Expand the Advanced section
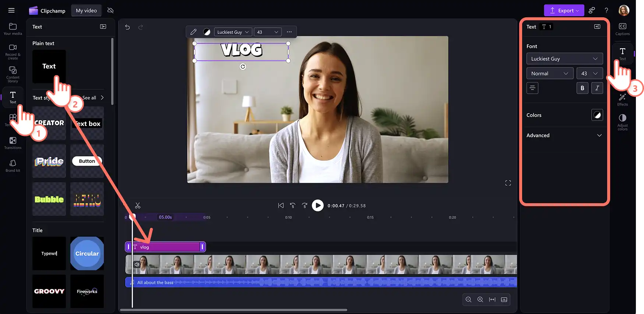Viewport: 644px width, 314px height. tap(564, 135)
